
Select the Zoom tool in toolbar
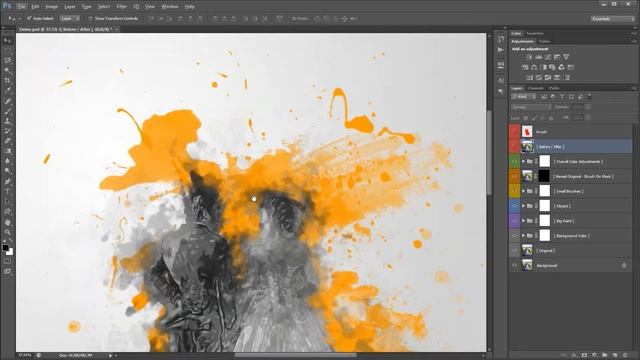pyautogui.click(x=7, y=232)
